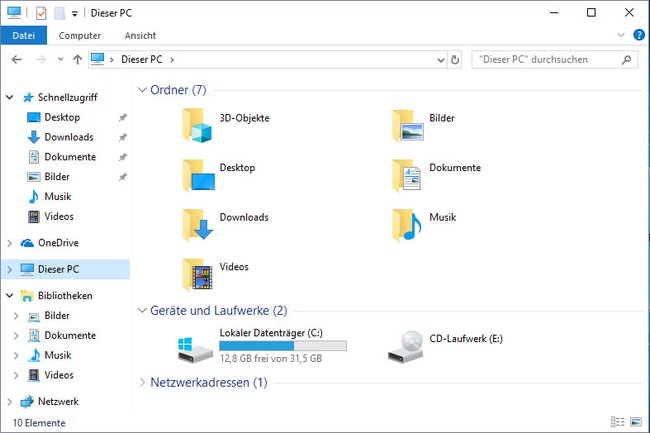Open the Dokumente folder in Ordner section
Viewport: 650px width, 433px height.
click(x=407, y=176)
